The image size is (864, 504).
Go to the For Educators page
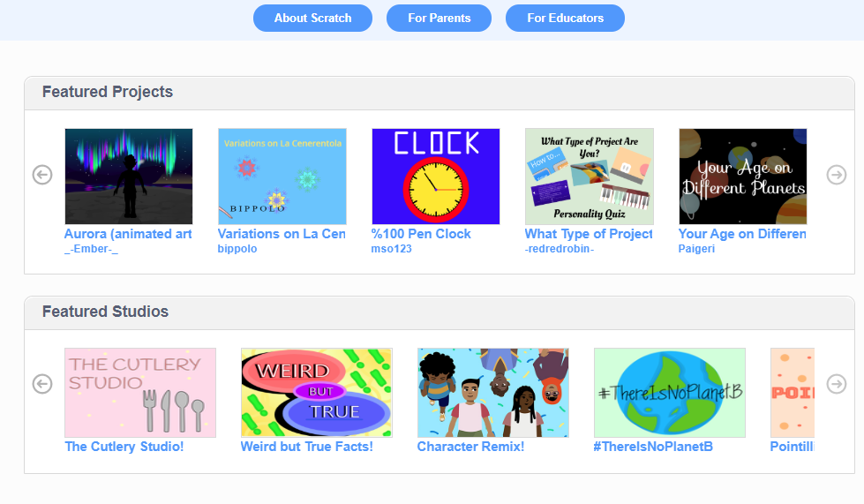coord(565,19)
